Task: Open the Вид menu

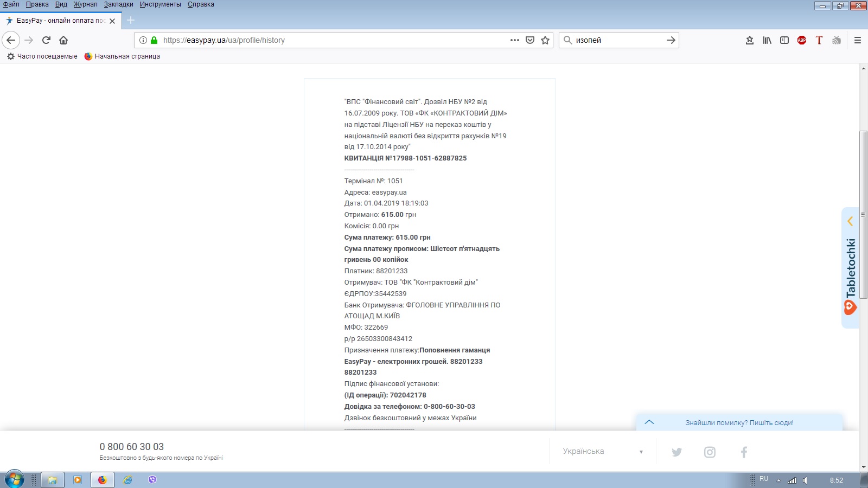Action: 61,4
